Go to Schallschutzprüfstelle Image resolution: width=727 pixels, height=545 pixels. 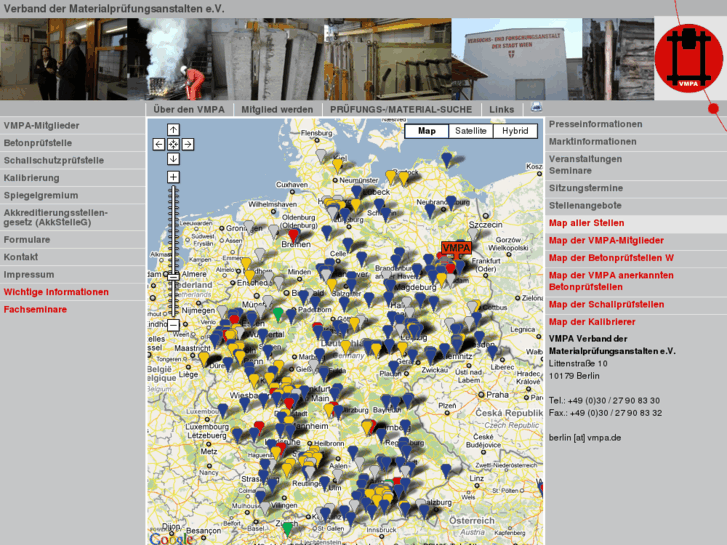[72, 160]
